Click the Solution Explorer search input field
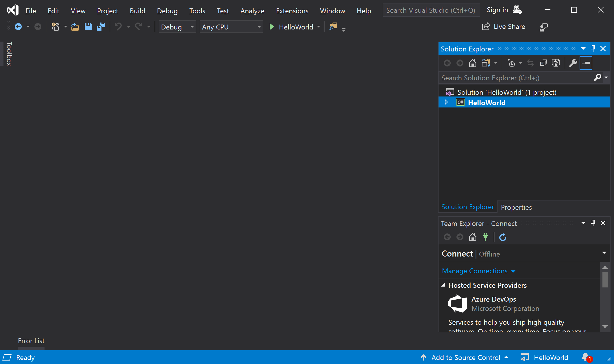 pos(517,77)
